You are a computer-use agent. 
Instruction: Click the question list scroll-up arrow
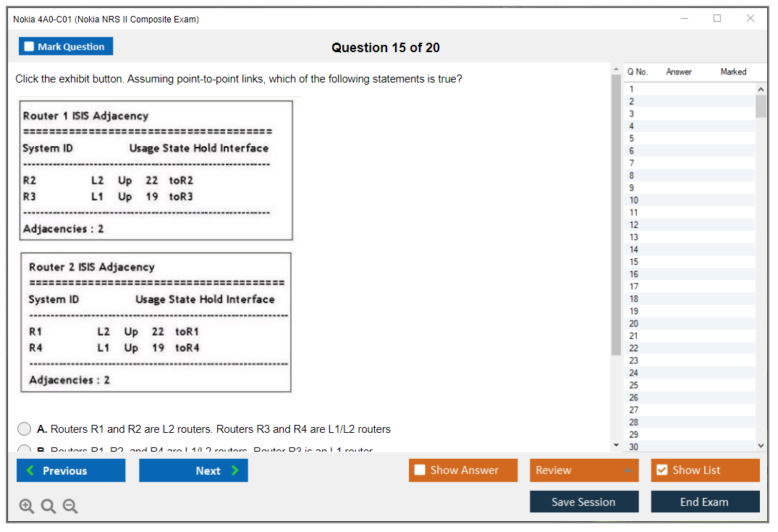coord(761,88)
